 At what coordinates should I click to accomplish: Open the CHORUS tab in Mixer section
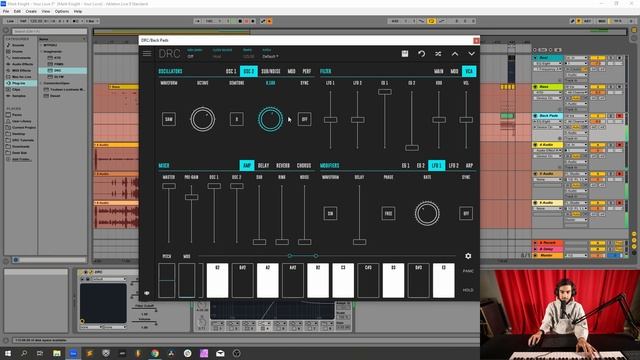pos(304,165)
